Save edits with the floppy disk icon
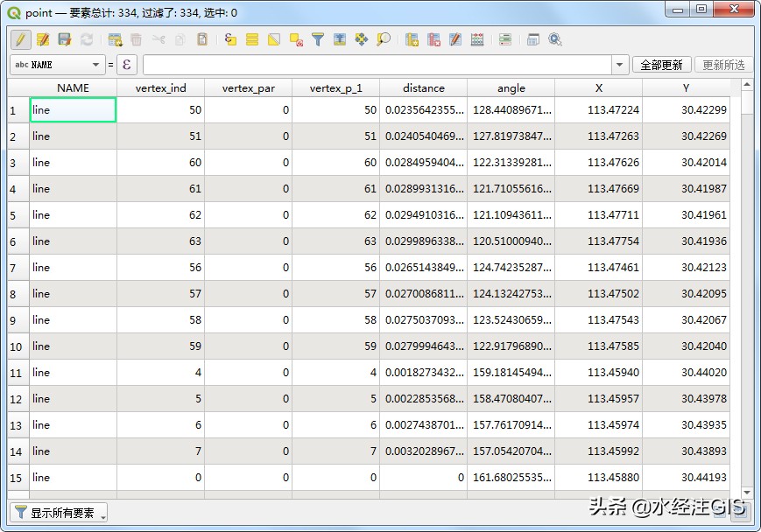761x532 pixels. pyautogui.click(x=65, y=39)
